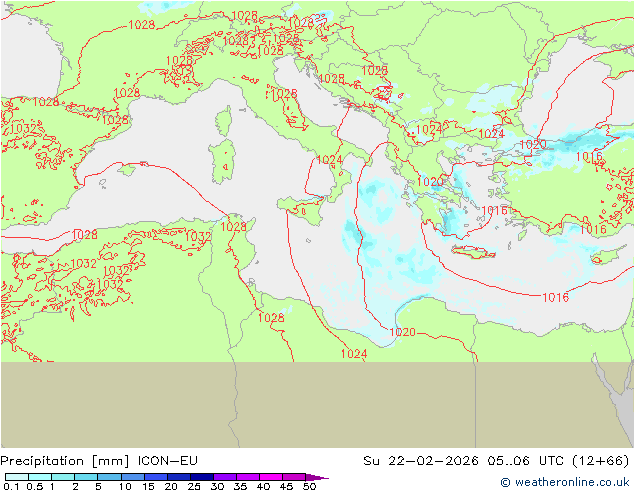The height and width of the screenshot is (490, 634).
Task: Pick the 0.5–1 mm legend swatch
Action: pyautogui.click(x=40, y=477)
